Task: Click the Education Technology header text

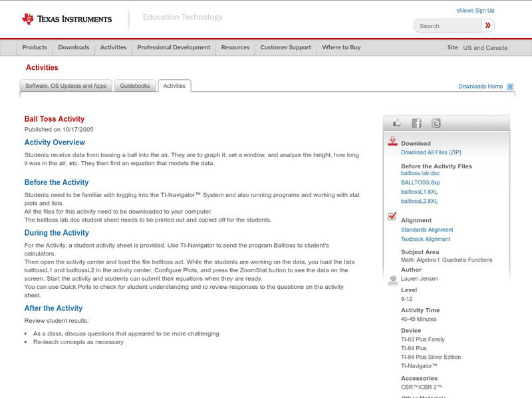Action: click(x=183, y=17)
